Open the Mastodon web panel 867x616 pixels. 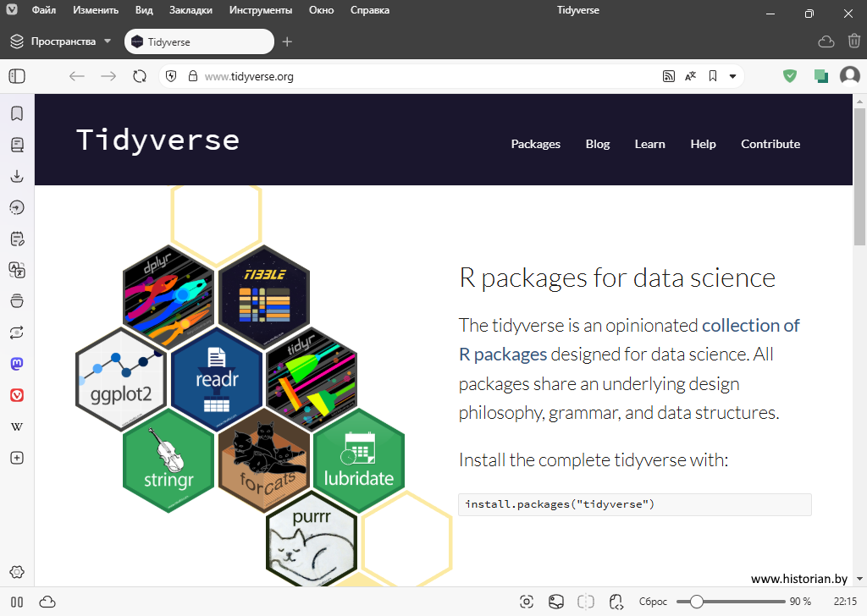[17, 364]
